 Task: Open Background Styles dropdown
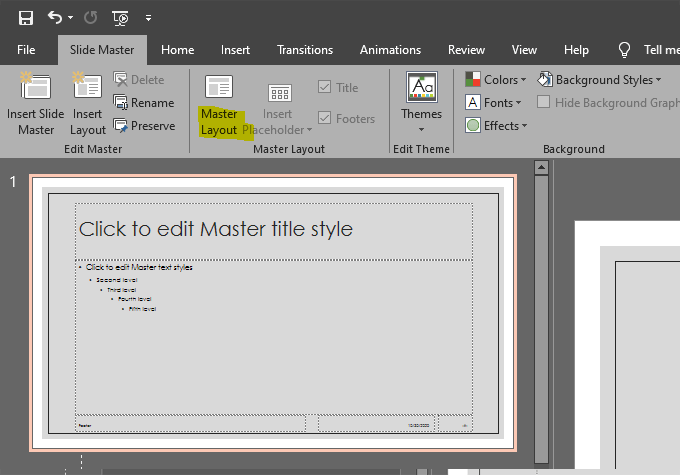pos(599,80)
